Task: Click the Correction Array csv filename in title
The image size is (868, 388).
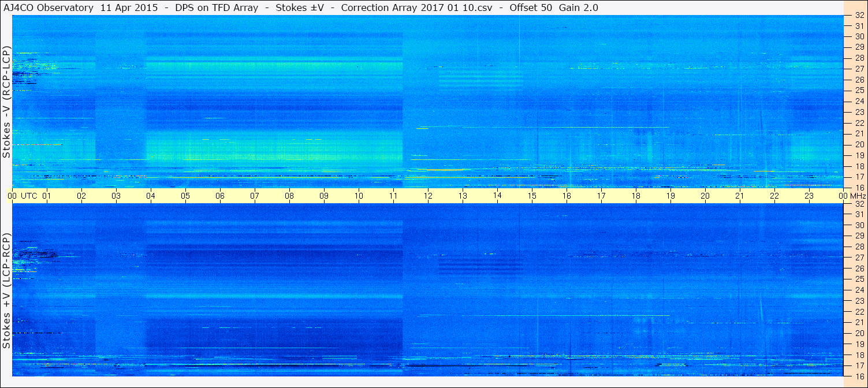Action: tap(416, 8)
